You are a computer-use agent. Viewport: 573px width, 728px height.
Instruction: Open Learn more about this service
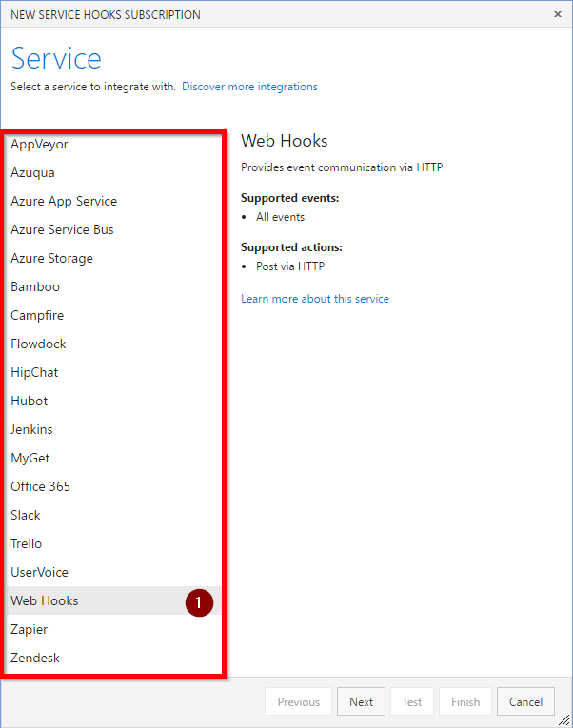tap(315, 299)
